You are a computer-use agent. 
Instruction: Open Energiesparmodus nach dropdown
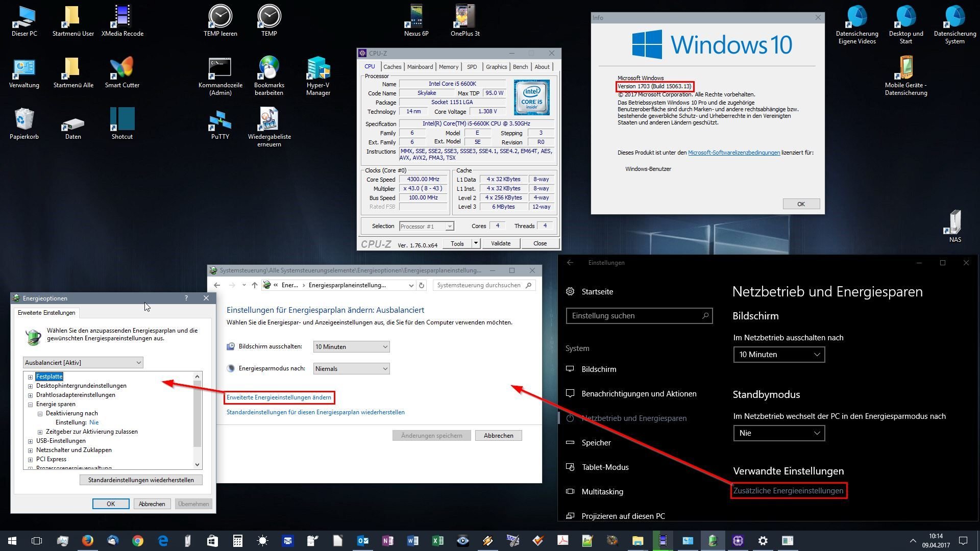351,369
